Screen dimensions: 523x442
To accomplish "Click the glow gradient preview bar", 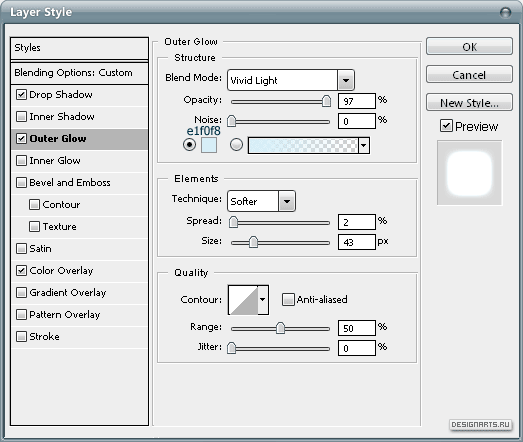I will coord(303,145).
